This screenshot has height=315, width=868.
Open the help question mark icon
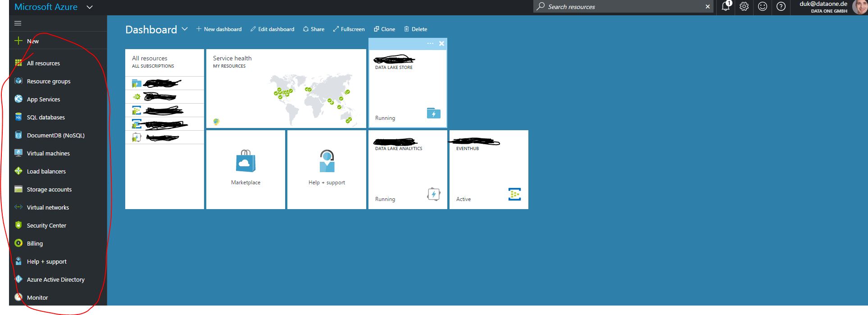coord(781,7)
